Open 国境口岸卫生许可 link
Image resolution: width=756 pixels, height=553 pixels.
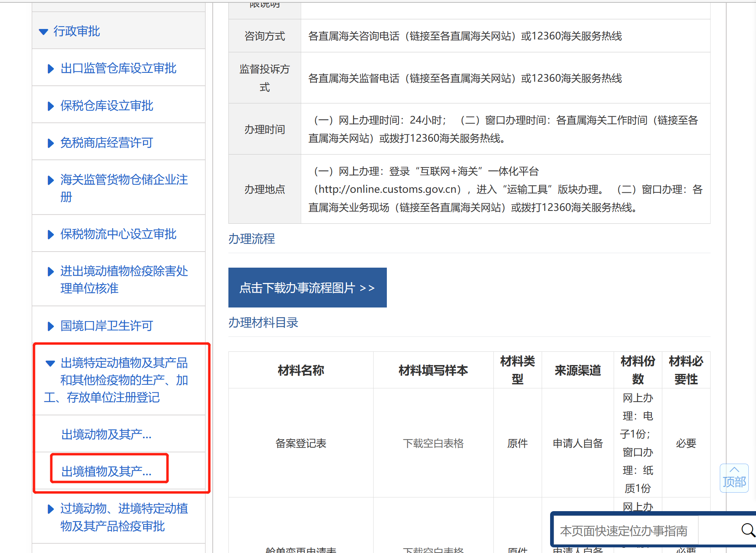coord(107,326)
